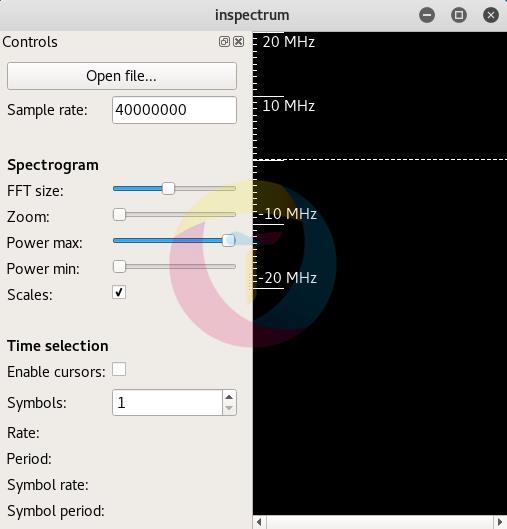507x529 pixels.
Task: Click the Power min slider handle
Action: click(119, 266)
